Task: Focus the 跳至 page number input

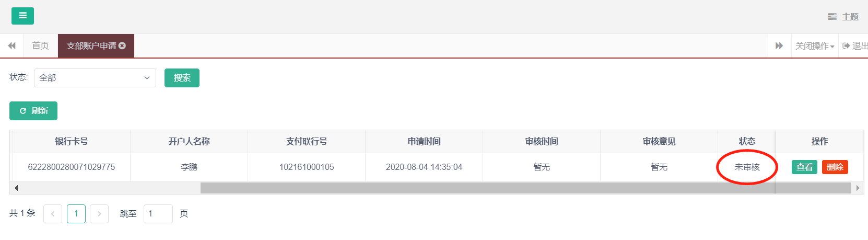Action: [x=158, y=214]
